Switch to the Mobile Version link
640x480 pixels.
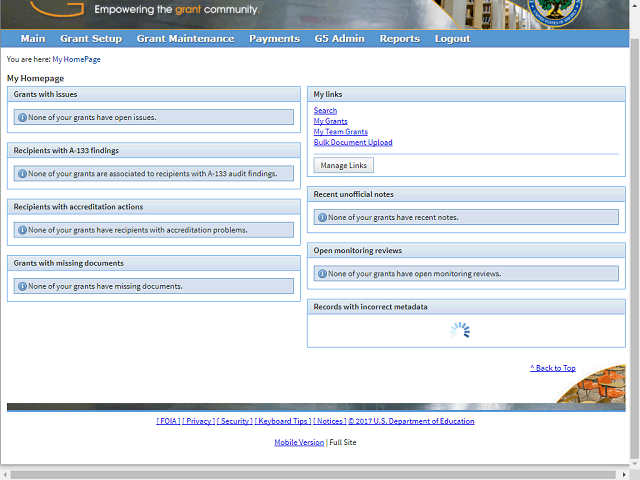(x=299, y=442)
